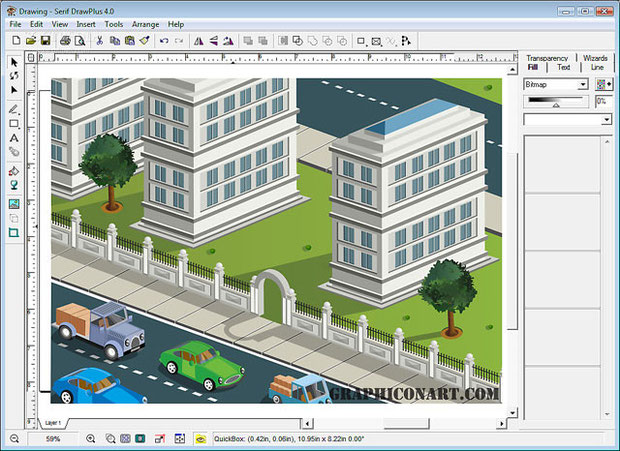This screenshot has width=620, height=451.
Task: Click the 59% zoom level field
Action: (53, 439)
